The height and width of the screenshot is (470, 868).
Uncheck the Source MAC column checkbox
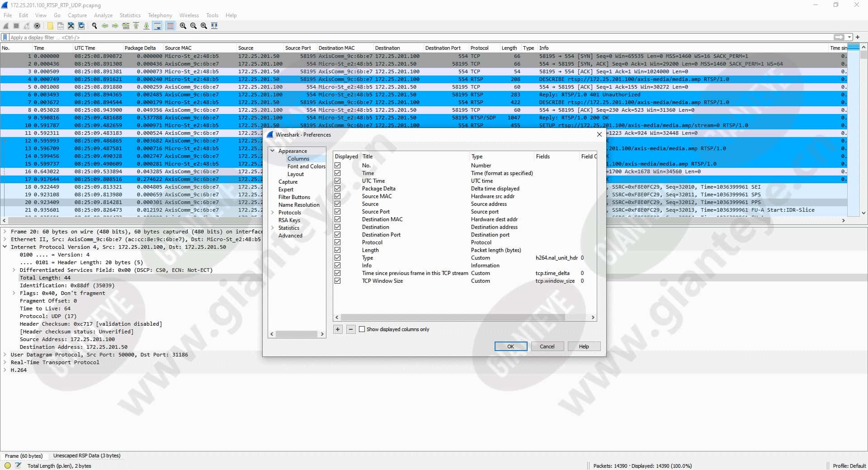click(x=338, y=196)
